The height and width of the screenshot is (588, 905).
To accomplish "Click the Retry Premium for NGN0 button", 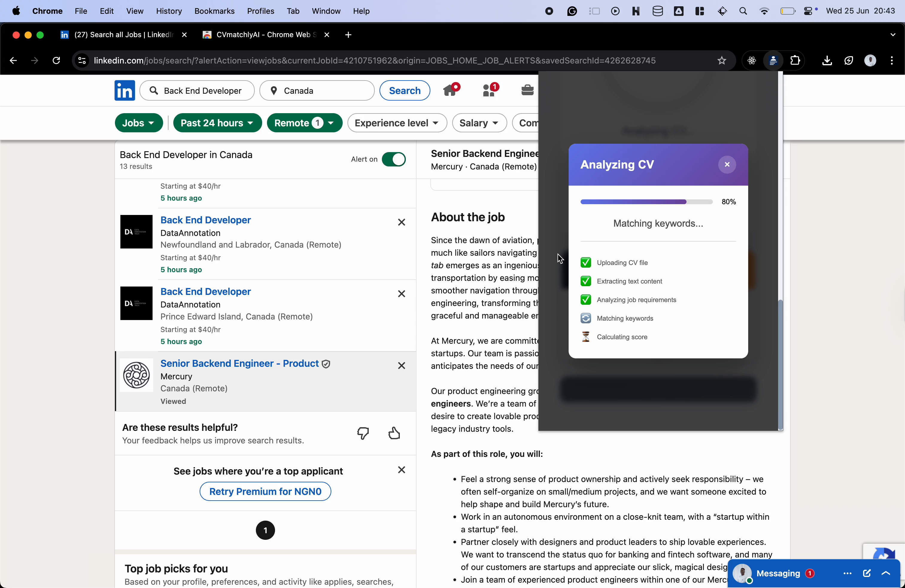I will click(265, 491).
